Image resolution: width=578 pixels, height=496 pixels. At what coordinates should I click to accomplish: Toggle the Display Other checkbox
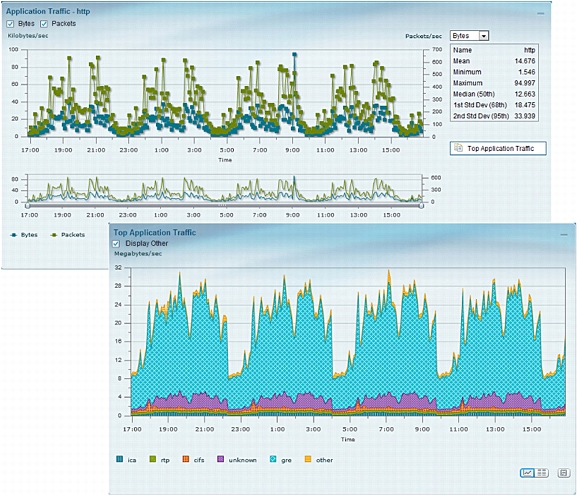pos(116,244)
